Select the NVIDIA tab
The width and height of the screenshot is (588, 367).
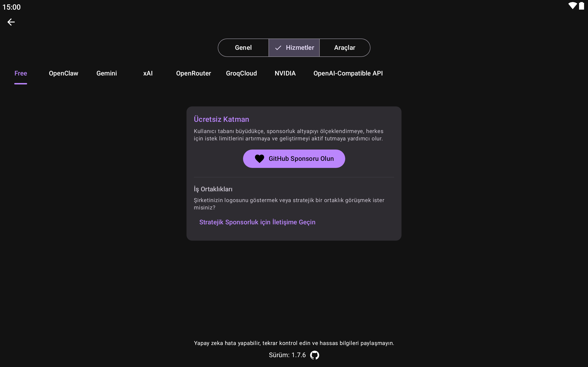285,73
